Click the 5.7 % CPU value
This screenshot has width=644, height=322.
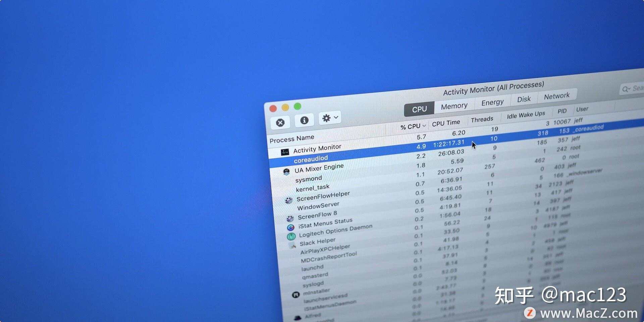coord(421,137)
